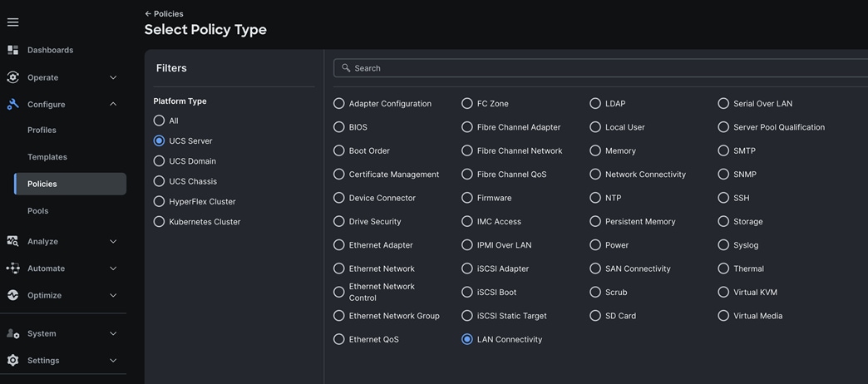Click the Operate section icon
Viewport: 868px width, 384px height.
tap(12, 77)
